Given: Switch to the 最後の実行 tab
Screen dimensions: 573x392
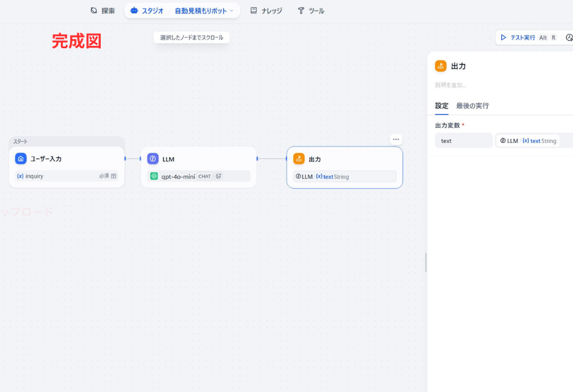Looking at the screenshot, I should (472, 106).
